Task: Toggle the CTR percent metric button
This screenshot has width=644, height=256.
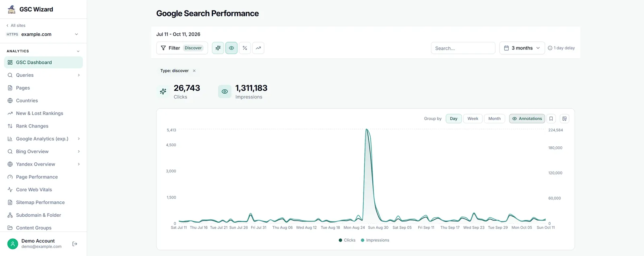Action: click(x=245, y=48)
